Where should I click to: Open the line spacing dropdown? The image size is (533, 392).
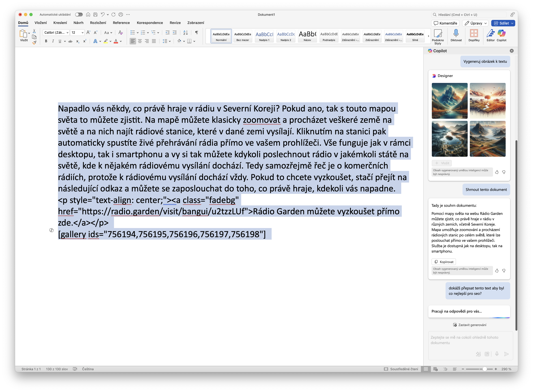[x=169, y=41]
